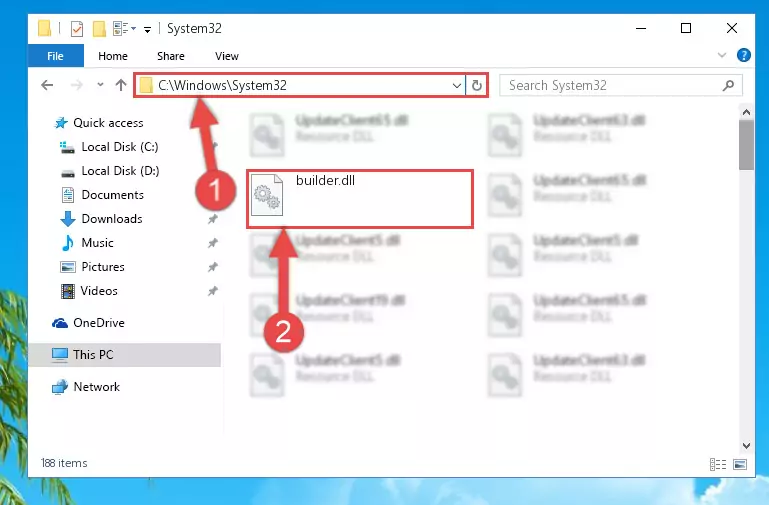Open the File ribbon tab
769x505 pixels.
pos(55,56)
